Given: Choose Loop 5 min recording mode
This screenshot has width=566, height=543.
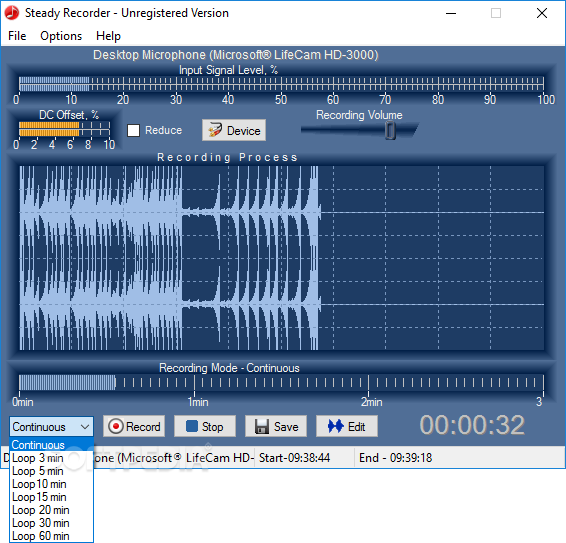Looking at the screenshot, I should (x=51, y=471).
